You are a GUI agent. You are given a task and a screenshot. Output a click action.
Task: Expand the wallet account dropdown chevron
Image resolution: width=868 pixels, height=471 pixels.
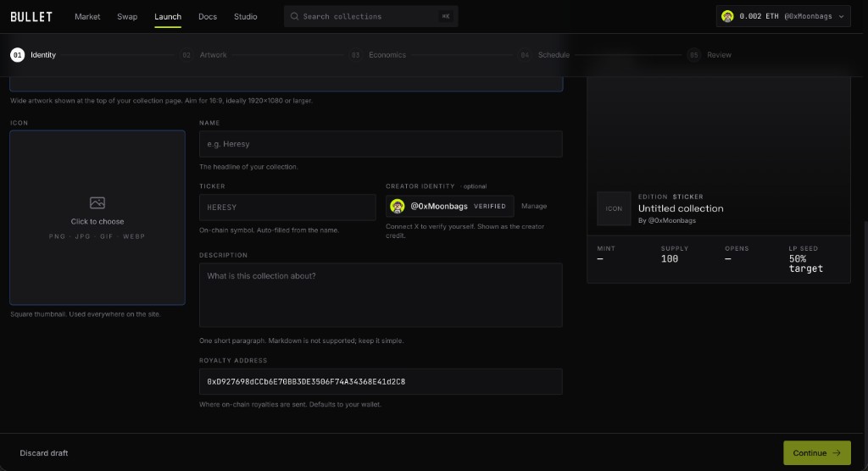coord(842,17)
